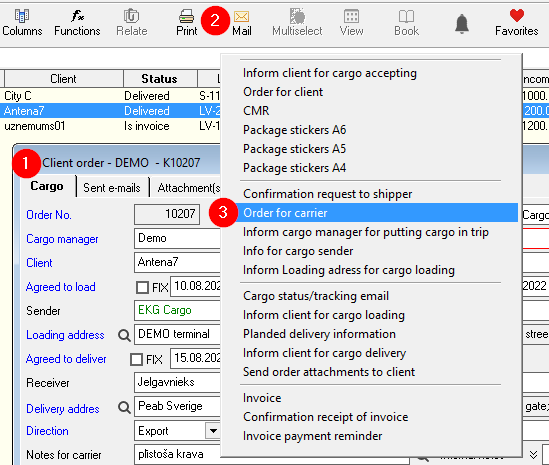
Task: Click the Multiselect toolbar icon
Action: tap(297, 16)
